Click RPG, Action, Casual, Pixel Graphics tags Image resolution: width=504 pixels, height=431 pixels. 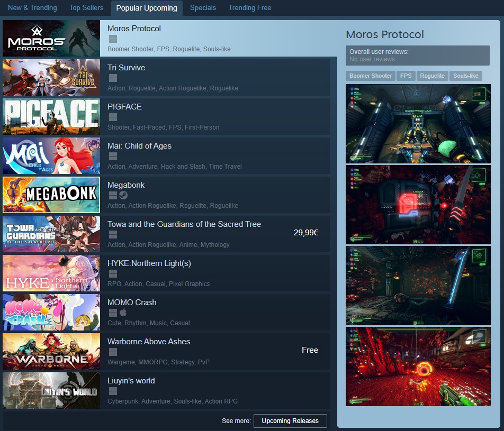(158, 284)
